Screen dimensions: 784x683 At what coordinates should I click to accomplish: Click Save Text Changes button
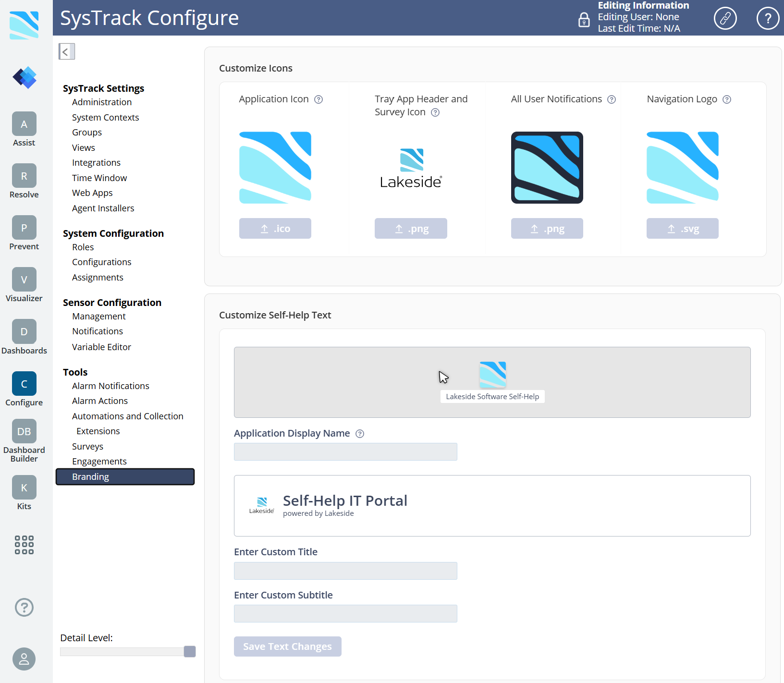[x=287, y=646]
